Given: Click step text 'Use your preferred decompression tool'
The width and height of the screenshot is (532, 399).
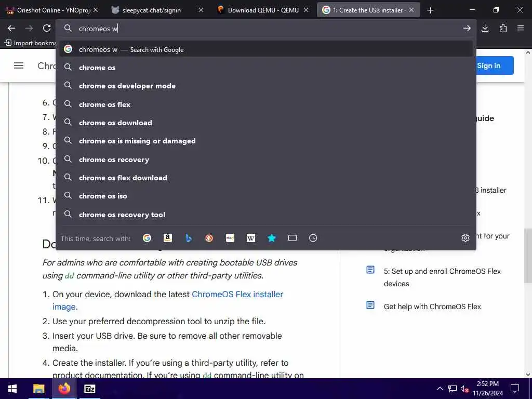Looking at the screenshot, I should pyautogui.click(x=127, y=321).
